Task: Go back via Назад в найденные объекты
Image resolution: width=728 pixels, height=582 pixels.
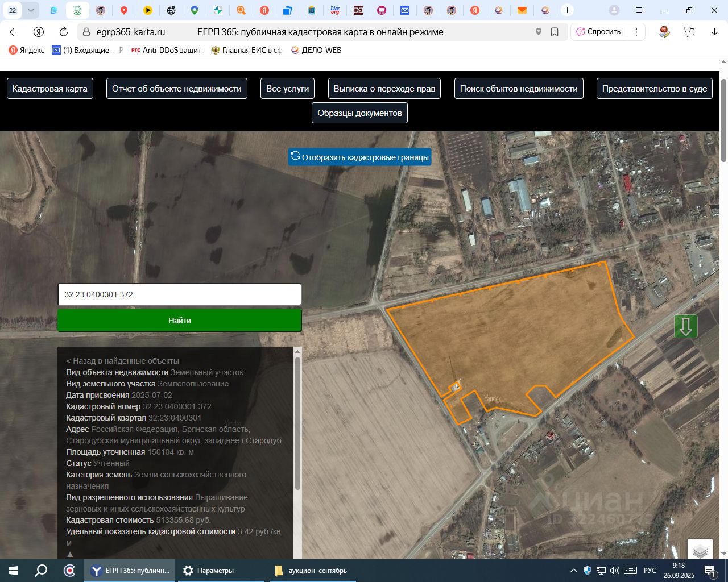Action: tap(122, 361)
